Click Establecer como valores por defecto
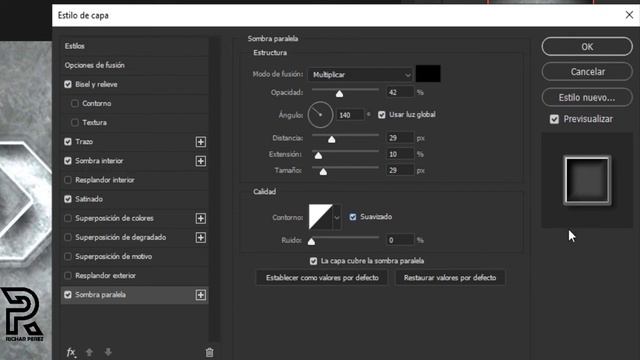This screenshot has width=640, height=360. point(322,278)
